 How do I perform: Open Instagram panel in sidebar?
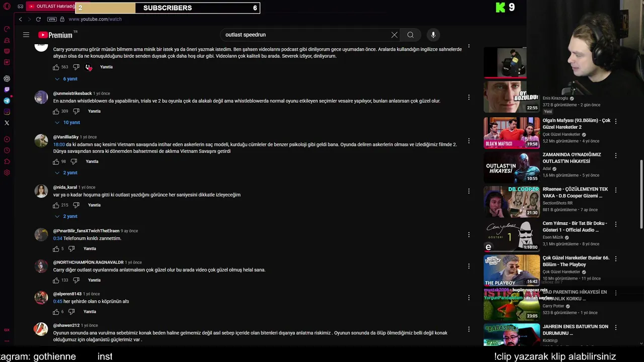click(x=7, y=112)
